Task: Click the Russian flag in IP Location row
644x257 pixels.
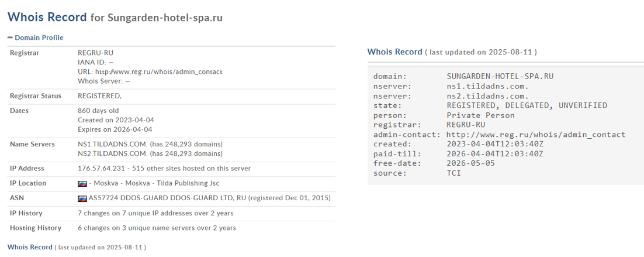Action: tap(82, 183)
